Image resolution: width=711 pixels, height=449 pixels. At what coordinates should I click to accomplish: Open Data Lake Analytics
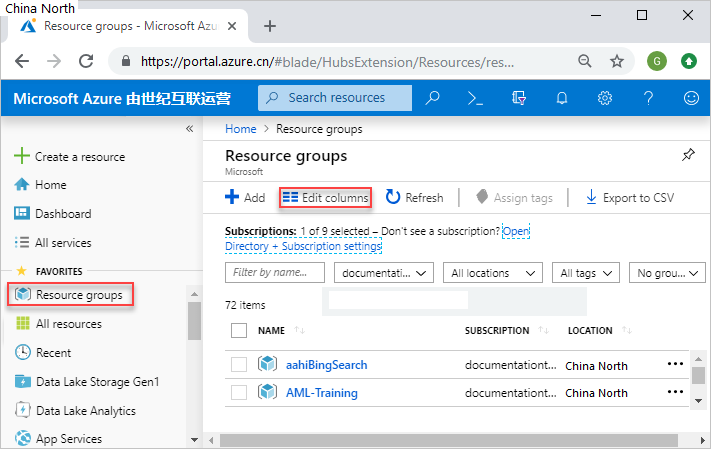click(75, 411)
